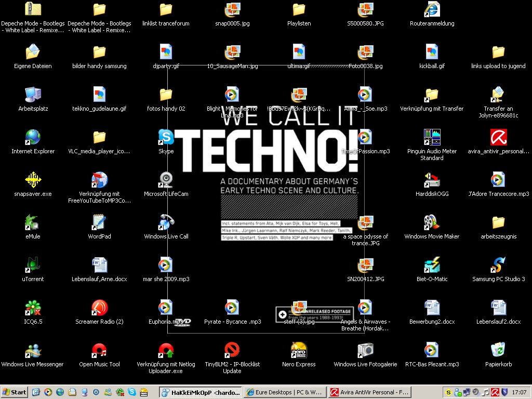This screenshot has height=399, width=532.
Task: Select the Microsoft LifeCam icon
Action: pos(166,180)
